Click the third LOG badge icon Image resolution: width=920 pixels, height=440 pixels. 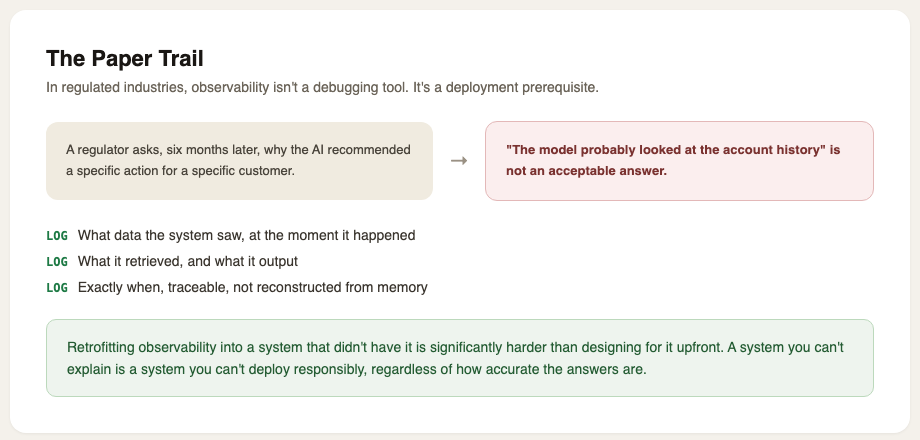57,287
